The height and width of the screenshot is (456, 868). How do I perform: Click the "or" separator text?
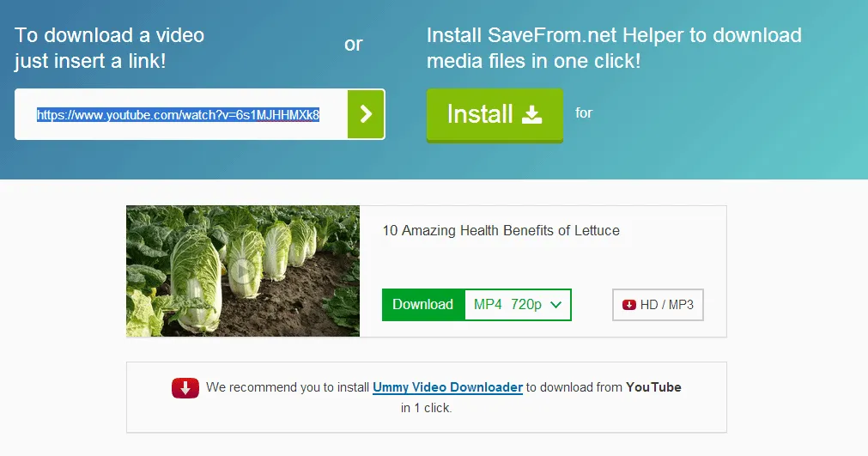(x=354, y=44)
